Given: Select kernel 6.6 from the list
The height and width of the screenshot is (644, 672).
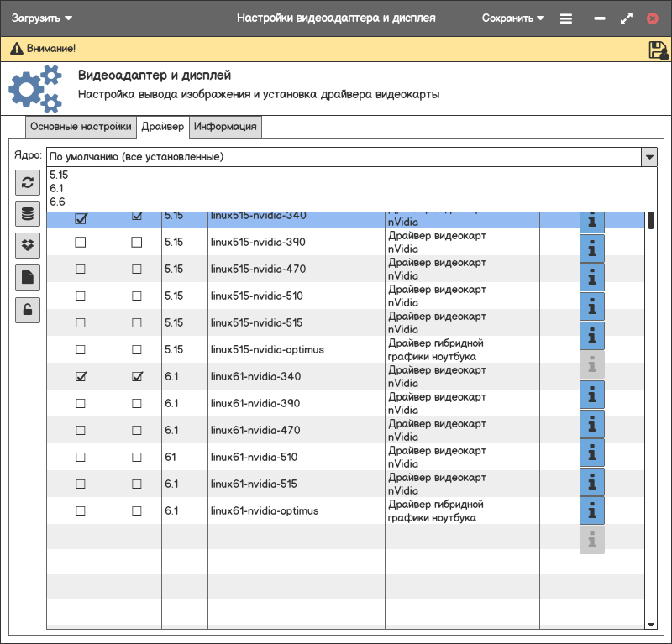Looking at the screenshot, I should (x=57, y=202).
